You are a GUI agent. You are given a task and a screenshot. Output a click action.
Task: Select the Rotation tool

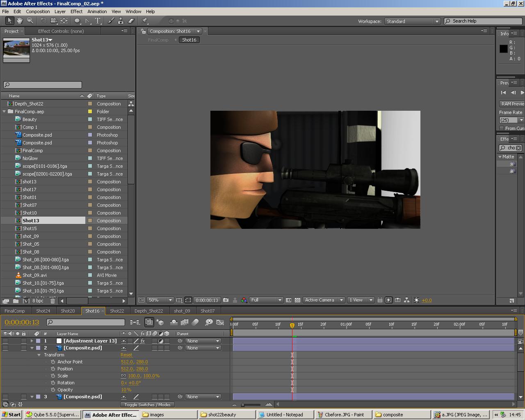[x=43, y=21]
